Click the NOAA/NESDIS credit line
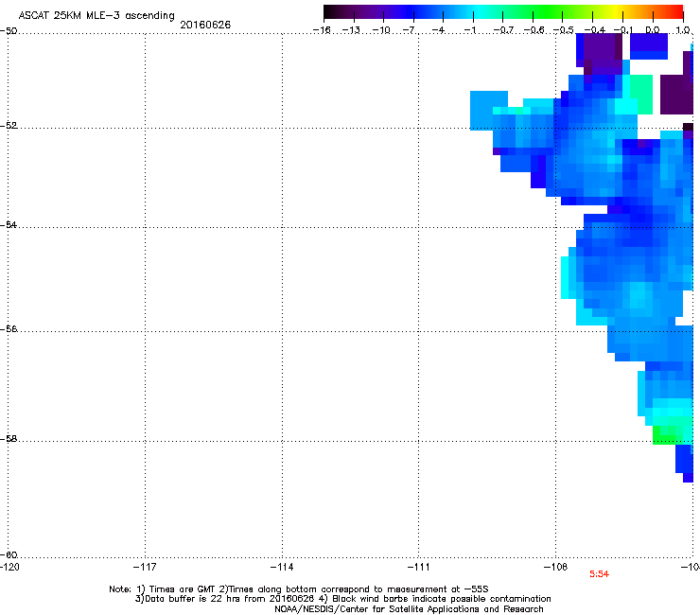 coord(409,609)
